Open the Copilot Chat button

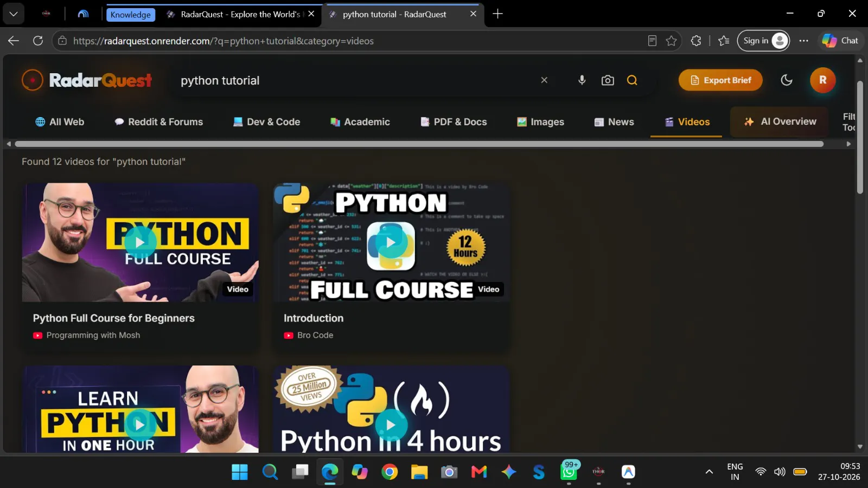(840, 41)
